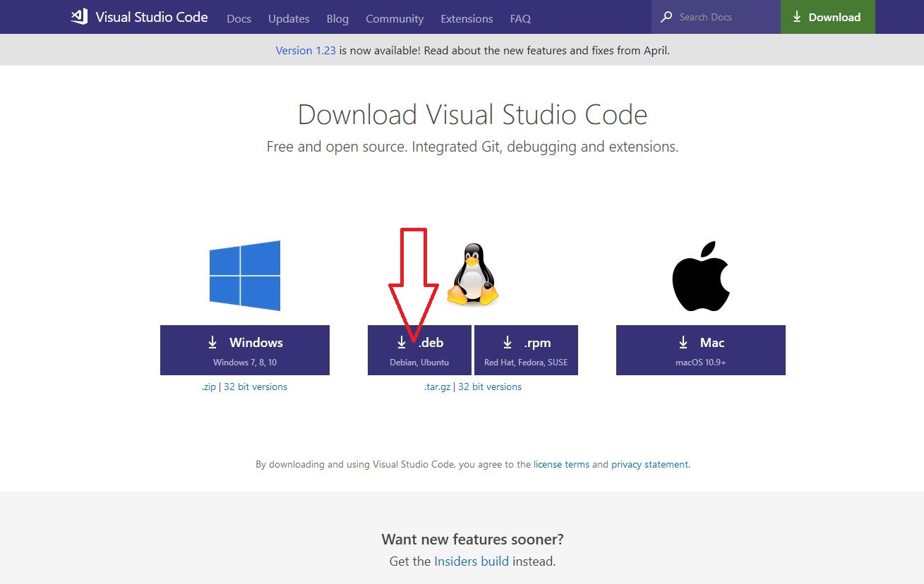Open the Community page

pyautogui.click(x=395, y=18)
